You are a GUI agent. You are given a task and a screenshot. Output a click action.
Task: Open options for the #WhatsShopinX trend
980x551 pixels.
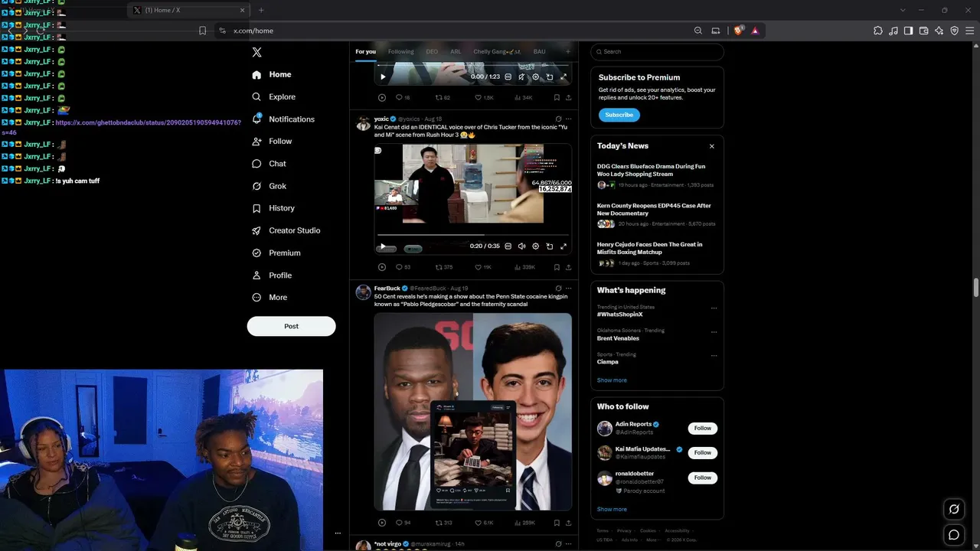point(714,308)
